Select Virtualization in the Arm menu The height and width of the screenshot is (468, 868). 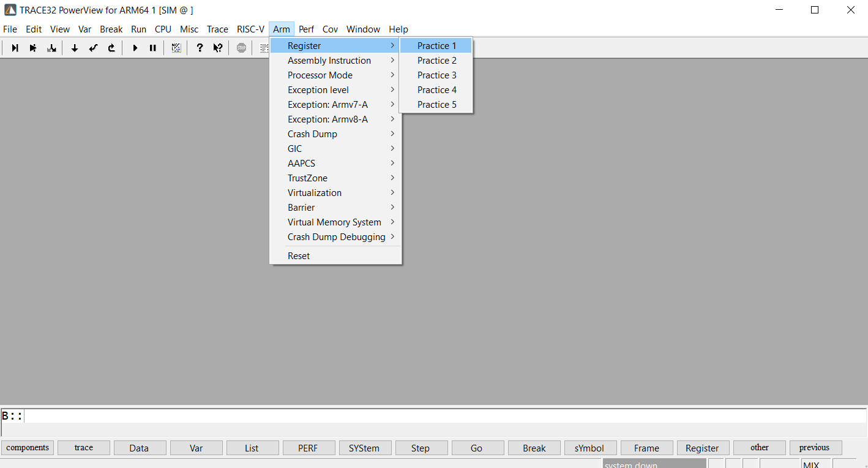coord(335,193)
